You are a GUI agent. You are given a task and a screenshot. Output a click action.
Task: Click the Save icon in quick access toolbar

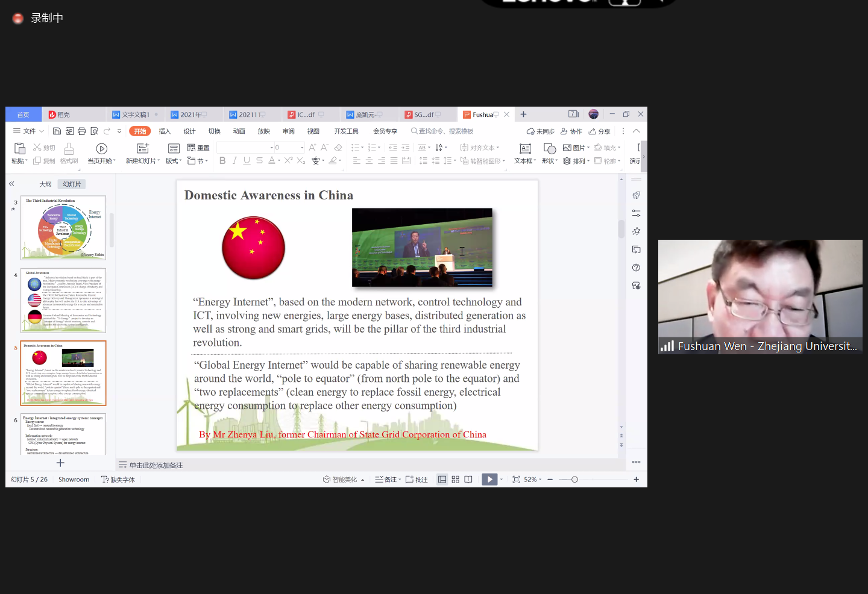click(x=57, y=131)
